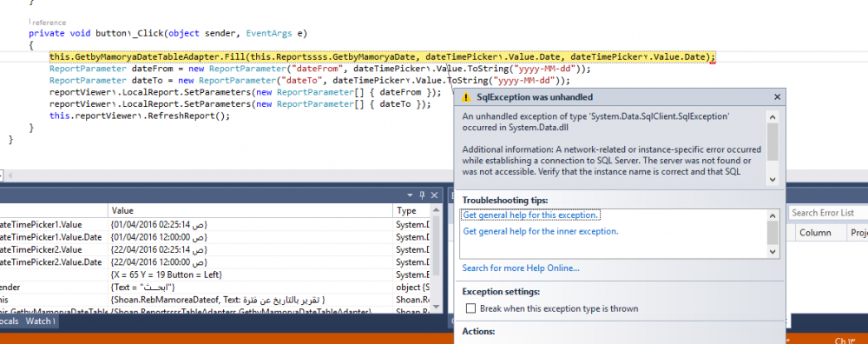Click the 'ReportParameter dateTo' code line
868x344 pixels.
pos(310,81)
